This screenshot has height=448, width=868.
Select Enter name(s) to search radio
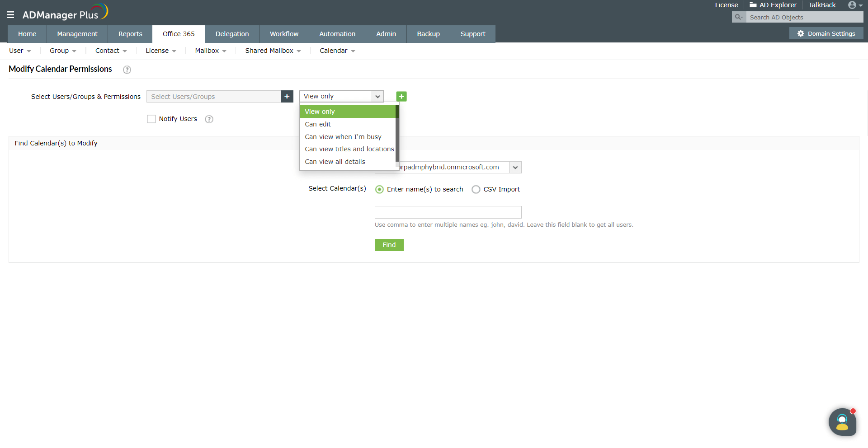click(x=380, y=190)
